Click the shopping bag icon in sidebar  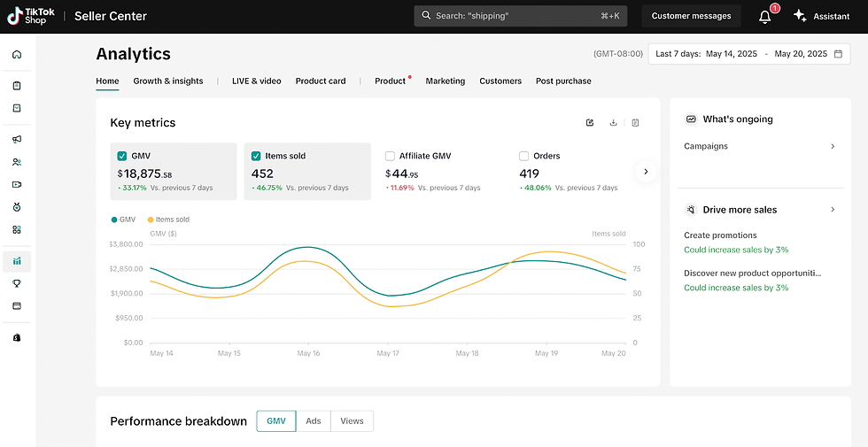point(17,337)
